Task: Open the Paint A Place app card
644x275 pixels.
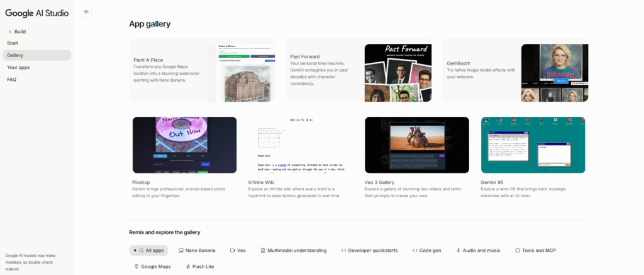Action: 202,70
